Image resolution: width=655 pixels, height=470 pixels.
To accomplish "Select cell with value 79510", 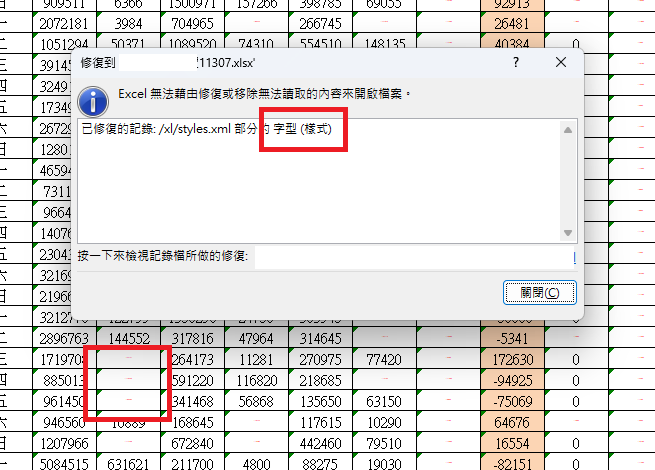I will click(384, 443).
